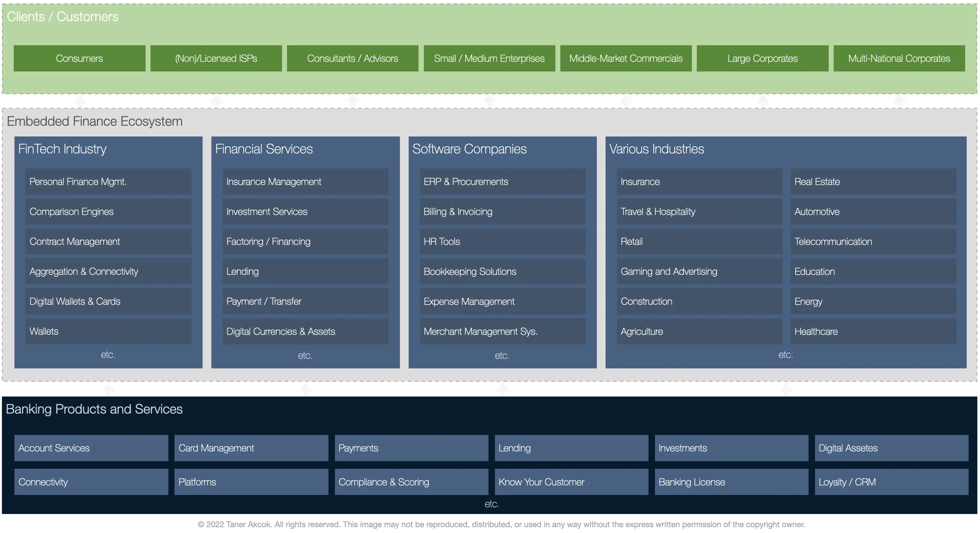Click Digital Wallets & Cards item
This screenshot has height=533, width=980.
108,301
